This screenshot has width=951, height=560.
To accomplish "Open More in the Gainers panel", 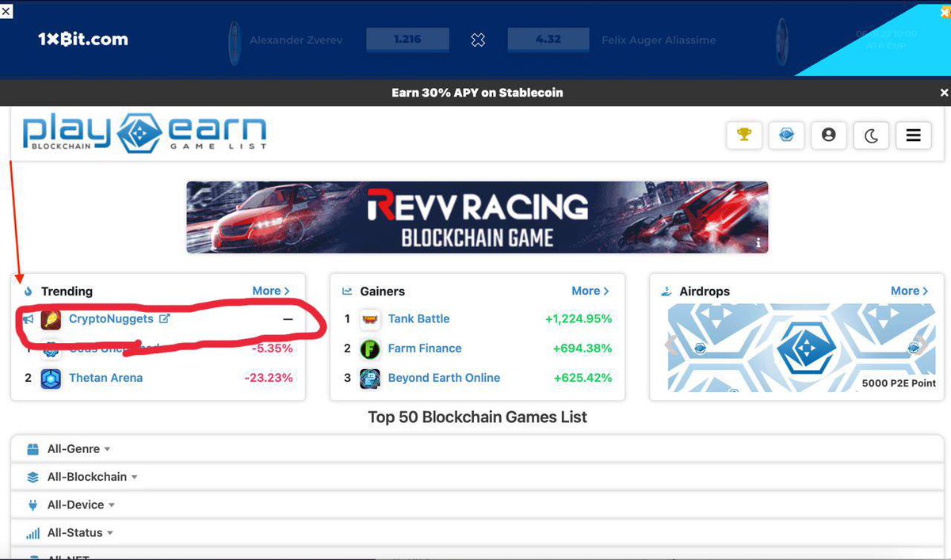I will point(590,291).
